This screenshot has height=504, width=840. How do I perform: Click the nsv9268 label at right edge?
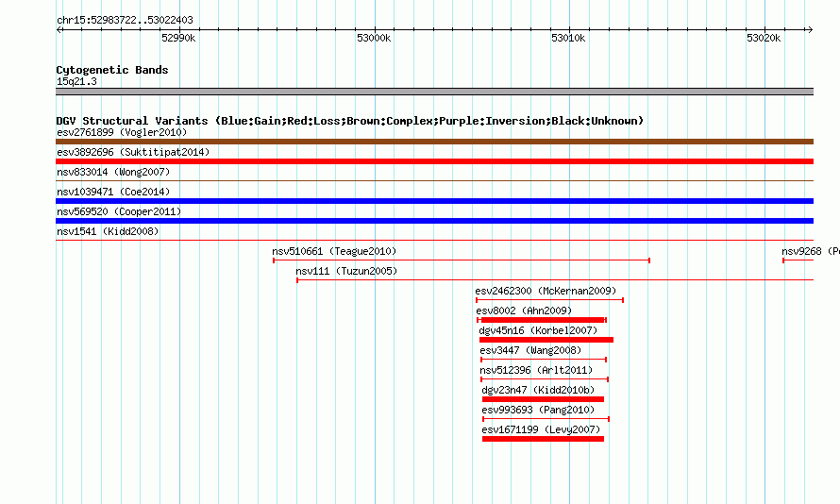coord(811,251)
